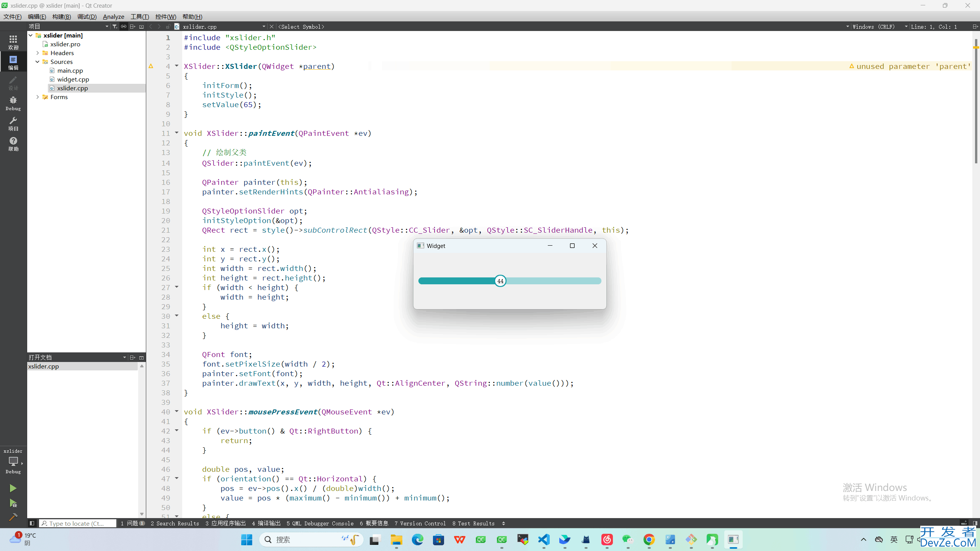Go forward in editor navigation history
Viewport: 980px width, 551px height.
point(159,26)
